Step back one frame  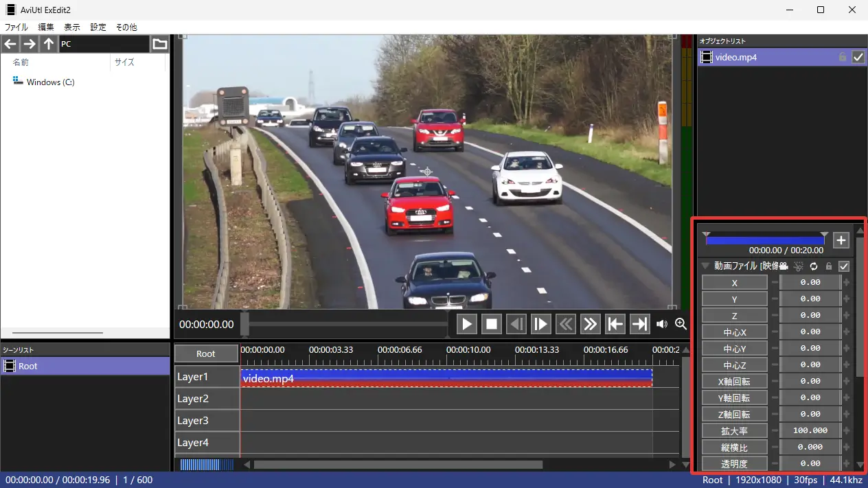pos(516,324)
